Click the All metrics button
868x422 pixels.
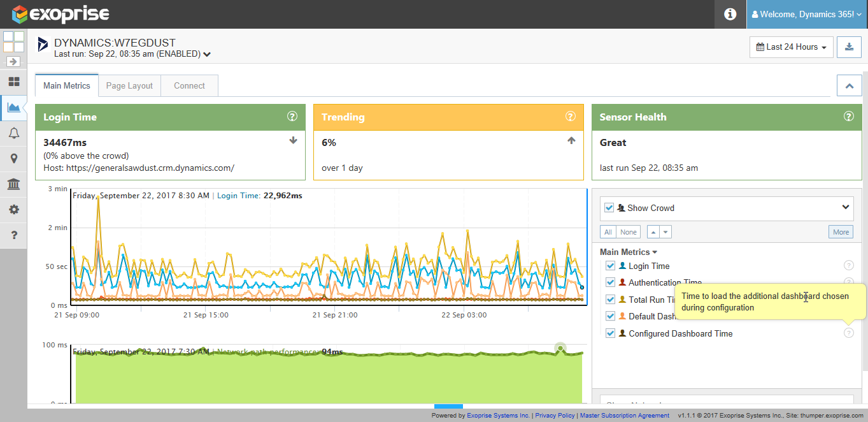608,232
